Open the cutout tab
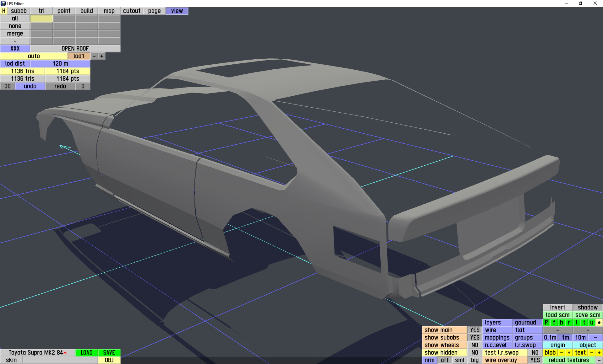The width and height of the screenshot is (603, 364). 132,11
